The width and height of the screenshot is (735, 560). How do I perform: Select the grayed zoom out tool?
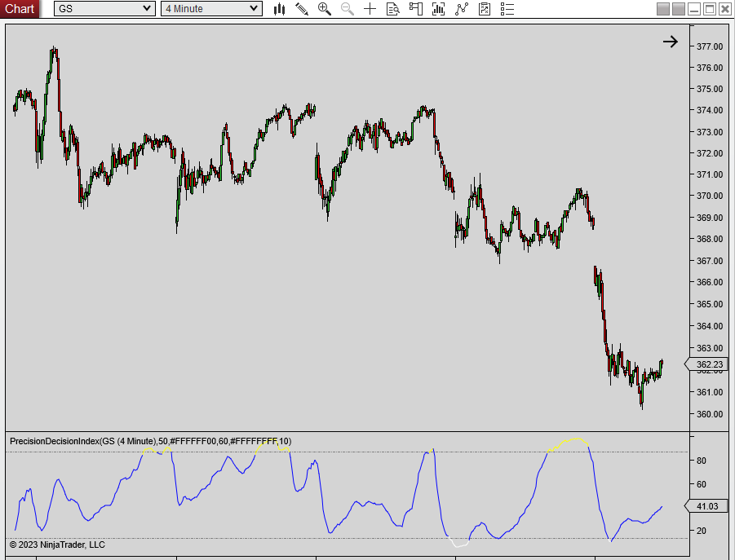[347, 9]
